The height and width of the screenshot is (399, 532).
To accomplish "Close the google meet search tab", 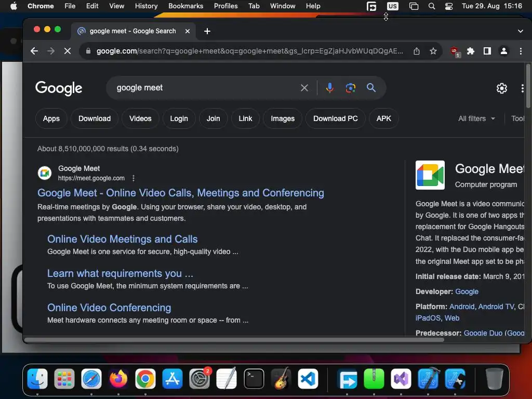I will (x=187, y=31).
